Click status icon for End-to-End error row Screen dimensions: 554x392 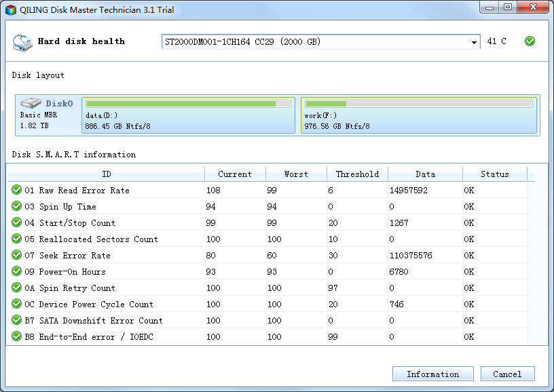click(16, 336)
